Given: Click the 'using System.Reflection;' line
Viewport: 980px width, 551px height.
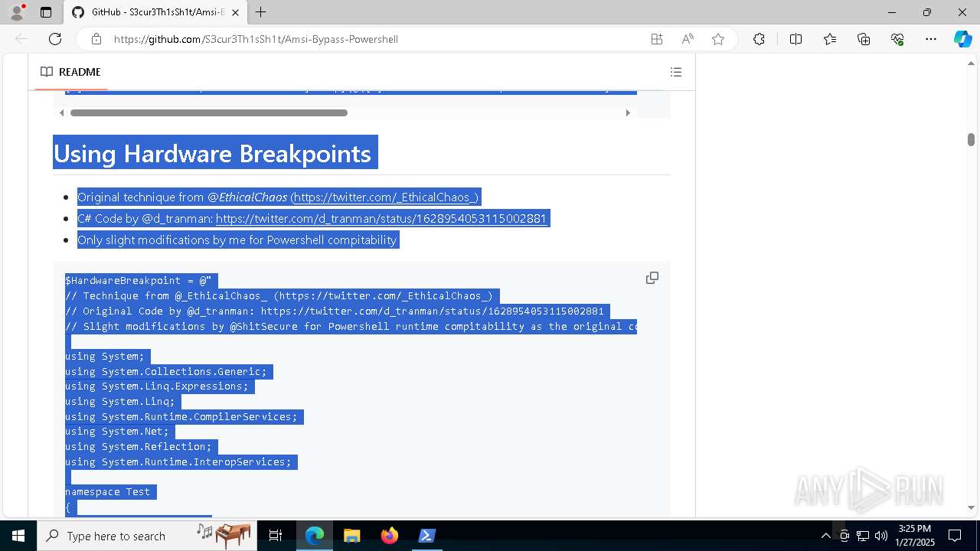Looking at the screenshot, I should click(139, 447).
